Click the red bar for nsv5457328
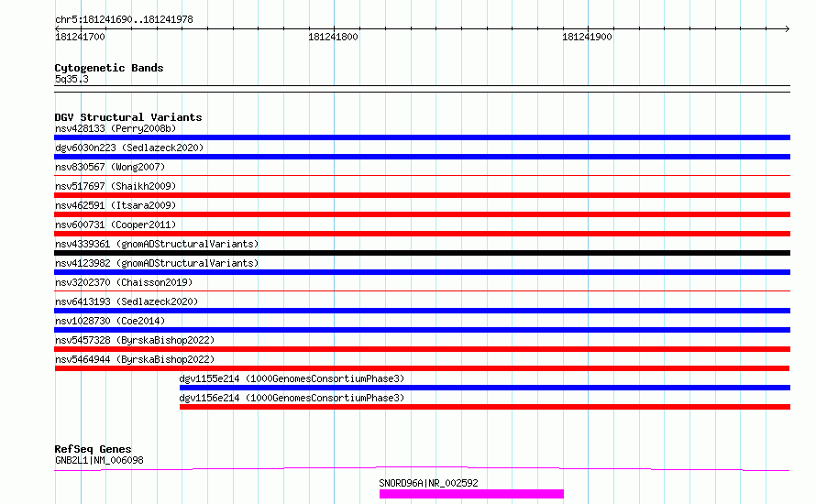The image size is (816, 504). (x=422, y=349)
